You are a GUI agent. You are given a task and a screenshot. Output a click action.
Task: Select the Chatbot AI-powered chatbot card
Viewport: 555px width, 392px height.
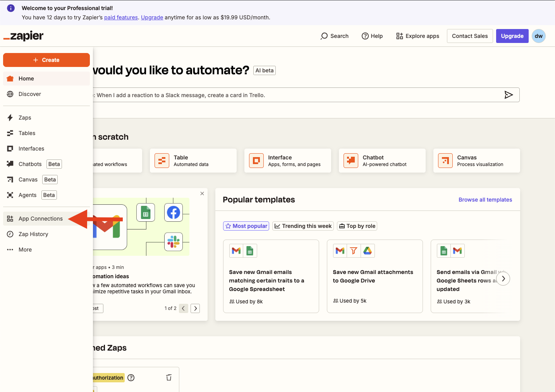click(382, 161)
